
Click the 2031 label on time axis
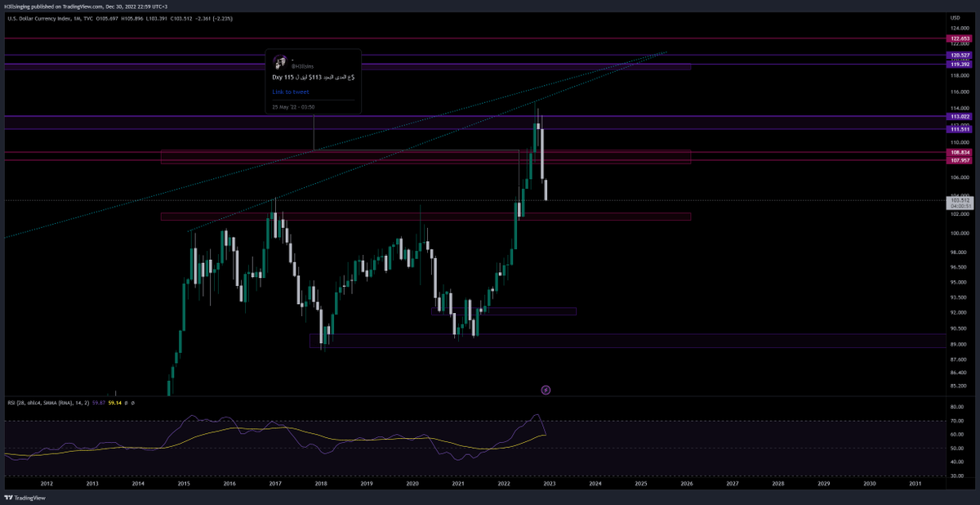[915, 483]
